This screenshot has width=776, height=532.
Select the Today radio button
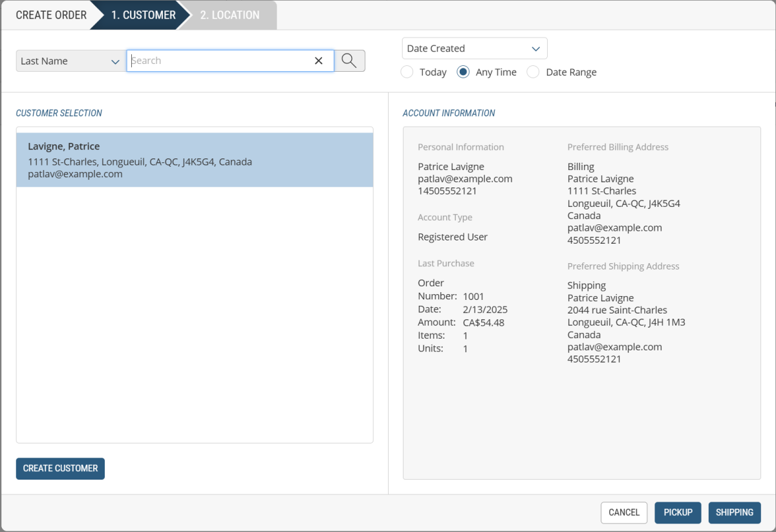[x=407, y=72]
